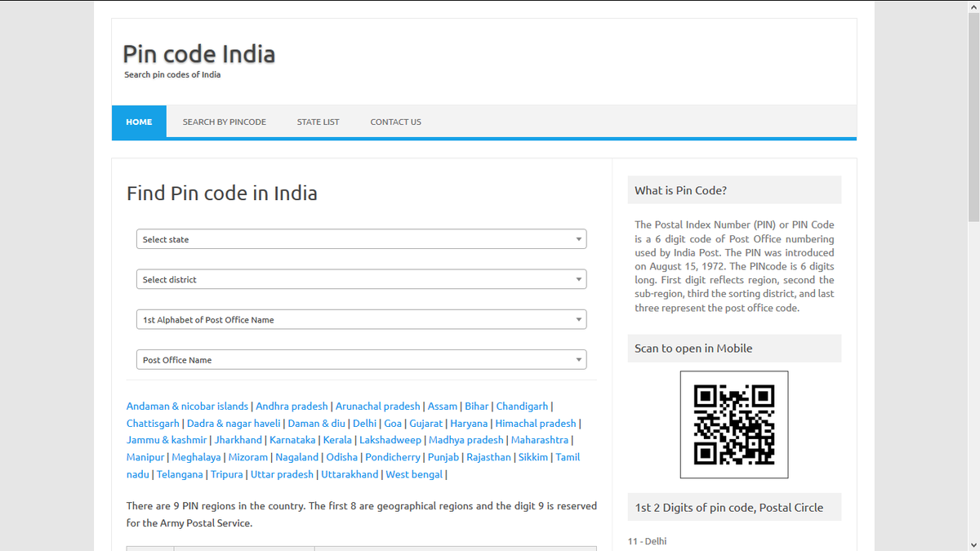The height and width of the screenshot is (551, 980).
Task: Click the scrollbar up arrow
Action: 973,7
